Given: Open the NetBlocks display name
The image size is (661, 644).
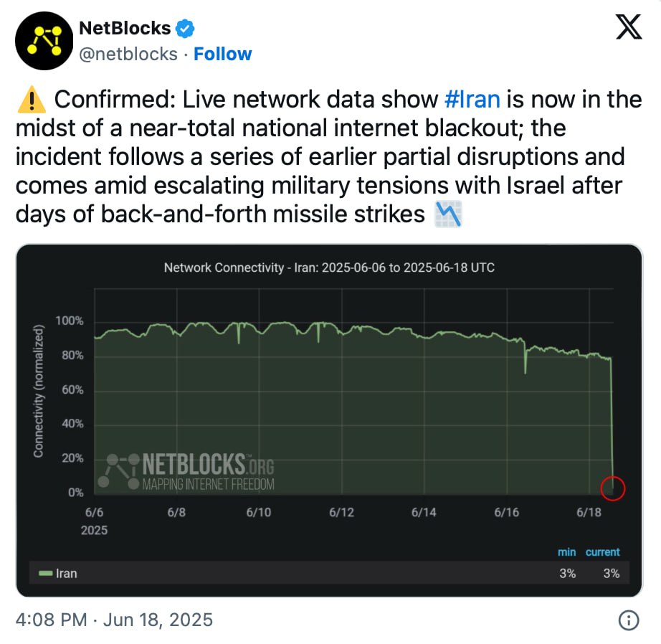Looking at the screenshot, I should coord(124,29).
